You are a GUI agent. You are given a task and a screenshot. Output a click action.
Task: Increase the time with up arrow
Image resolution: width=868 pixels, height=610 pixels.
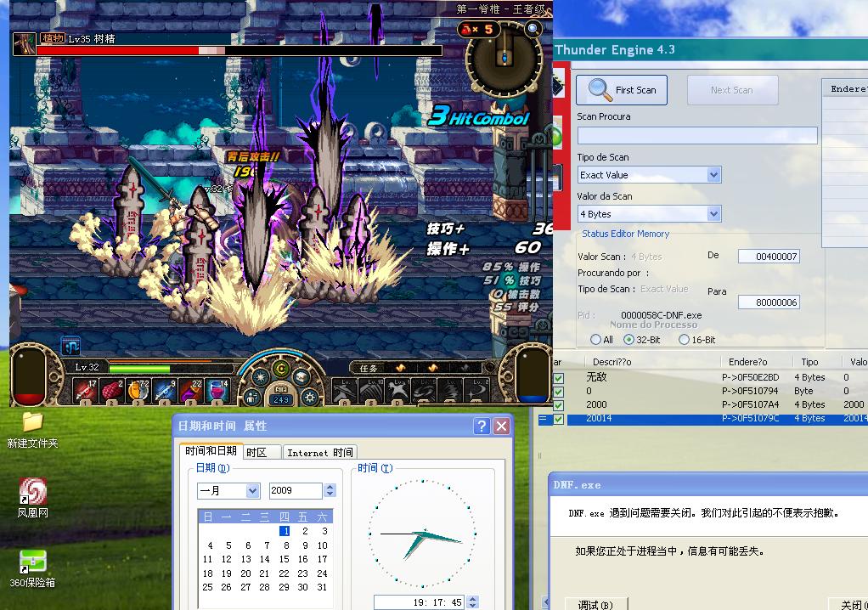point(473,599)
